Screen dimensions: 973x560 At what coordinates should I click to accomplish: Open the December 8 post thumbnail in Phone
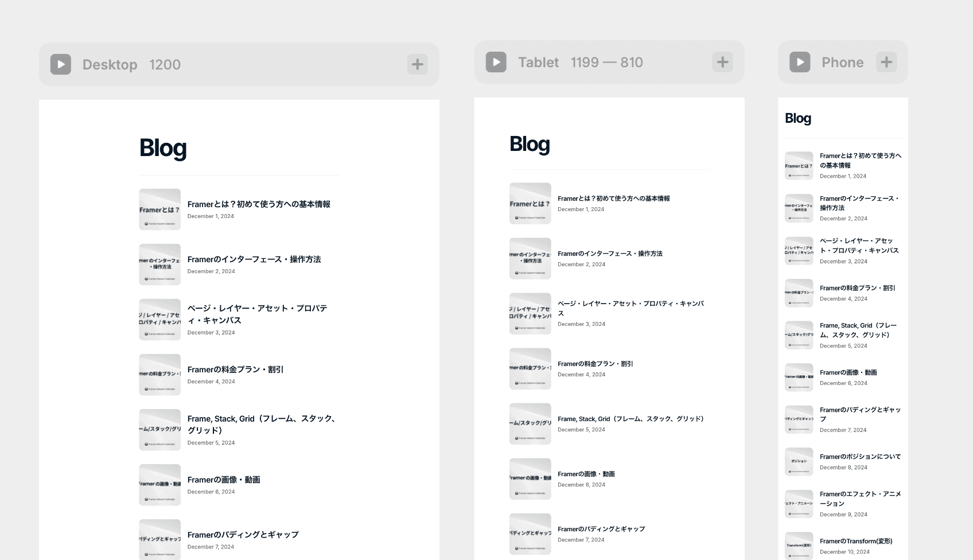click(799, 462)
